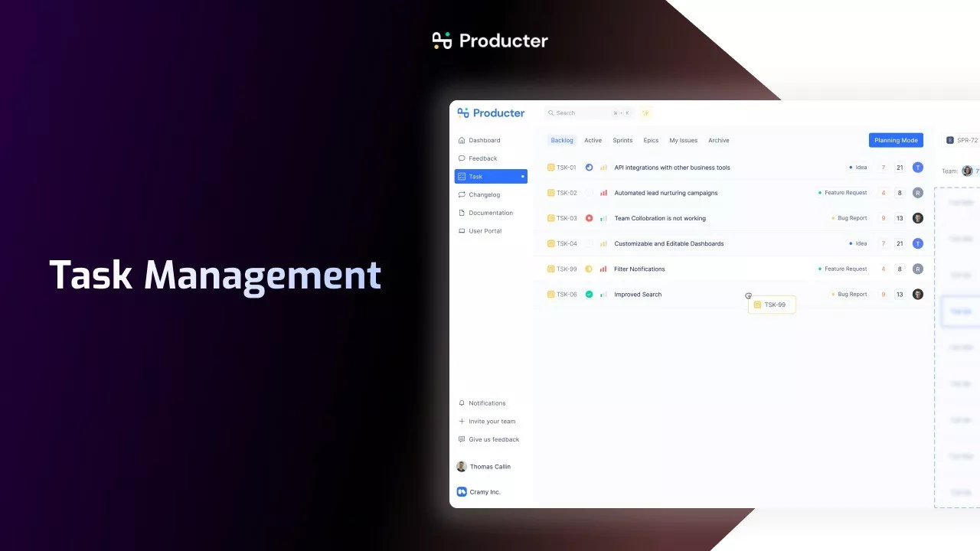Screen dimensions: 980x551
Task: Open Dashboard from the sidebar home icon
Action: click(462, 141)
